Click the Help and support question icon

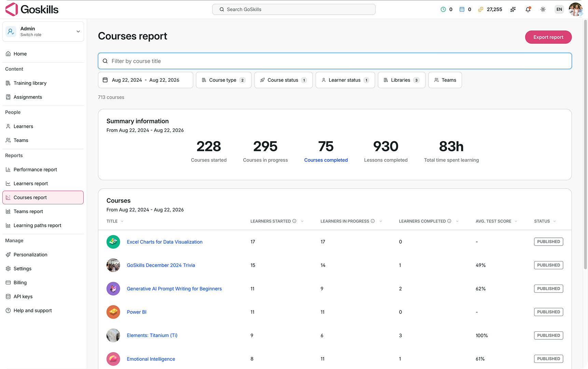pos(8,311)
